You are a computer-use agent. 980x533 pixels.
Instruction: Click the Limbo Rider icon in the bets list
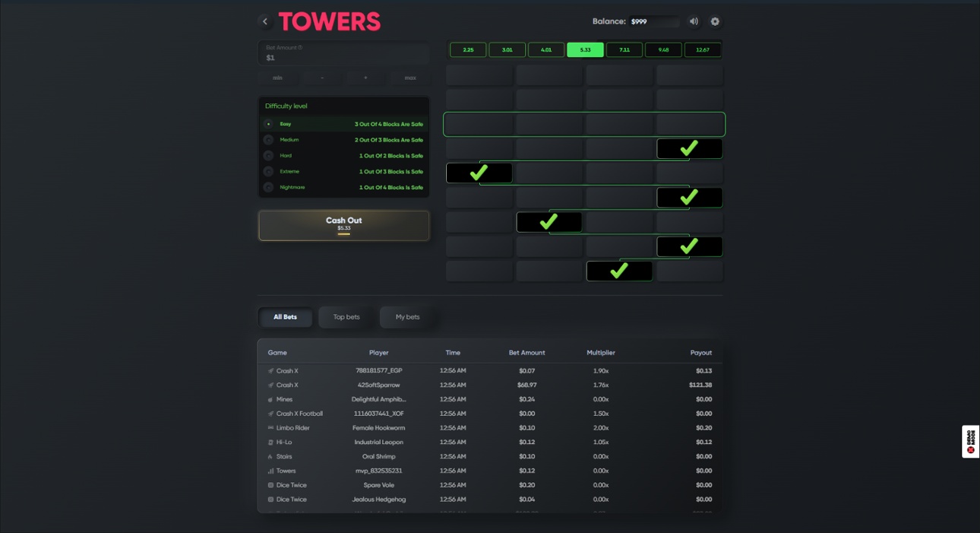270,427
